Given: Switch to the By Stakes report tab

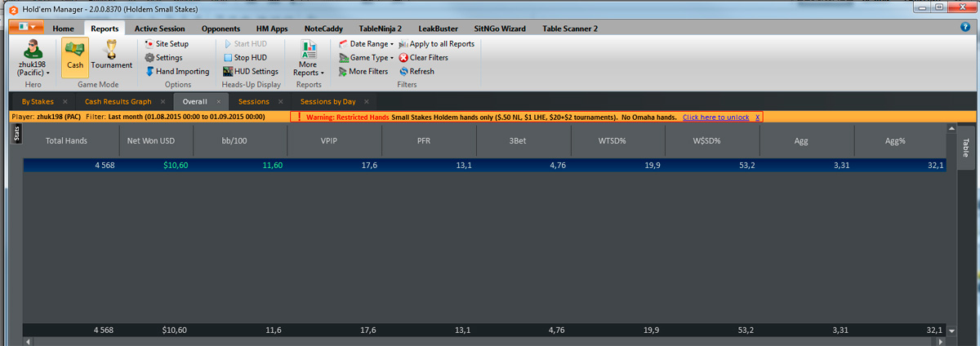Looking at the screenshot, I should (x=38, y=102).
